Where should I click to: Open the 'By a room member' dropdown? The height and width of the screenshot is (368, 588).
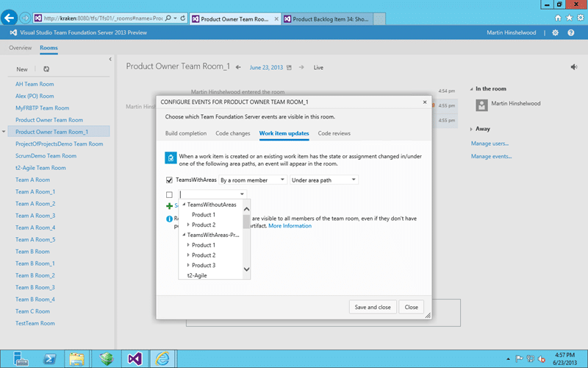[253, 180]
